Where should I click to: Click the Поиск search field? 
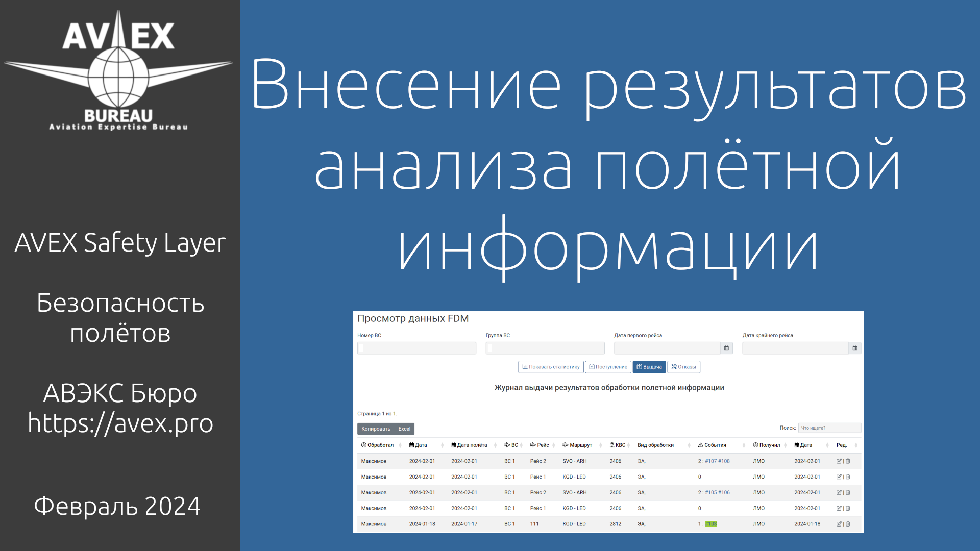pyautogui.click(x=829, y=428)
